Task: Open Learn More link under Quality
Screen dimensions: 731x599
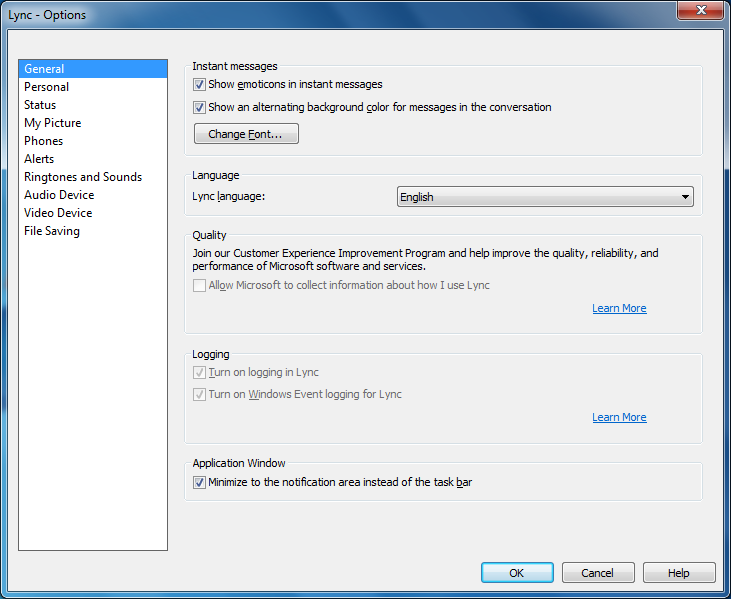Action: point(619,308)
